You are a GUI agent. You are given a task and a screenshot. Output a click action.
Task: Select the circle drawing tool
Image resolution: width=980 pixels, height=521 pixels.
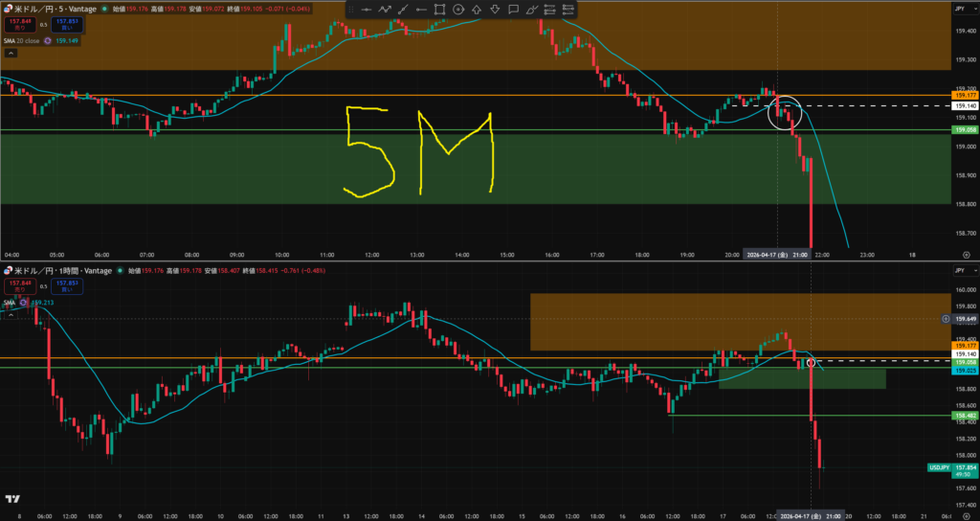[x=458, y=10]
